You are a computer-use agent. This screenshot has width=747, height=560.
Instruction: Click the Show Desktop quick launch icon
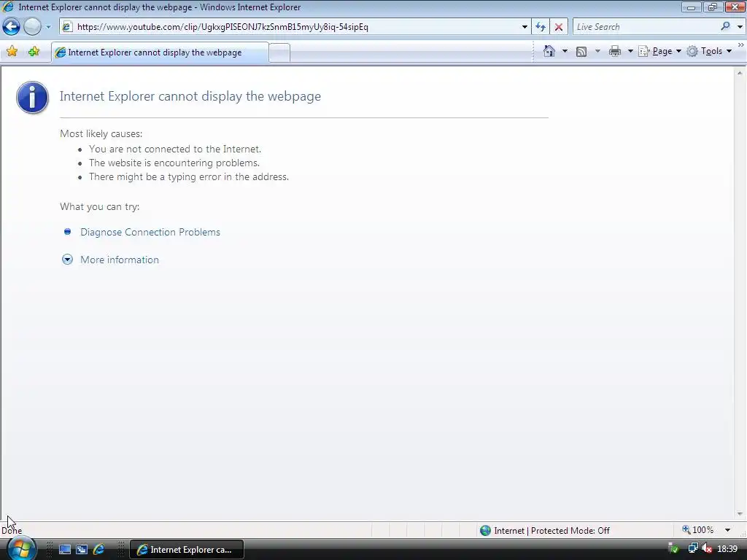point(65,550)
